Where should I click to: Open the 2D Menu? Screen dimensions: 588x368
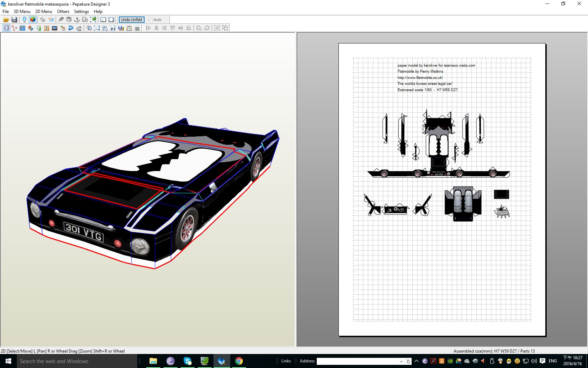tap(43, 12)
